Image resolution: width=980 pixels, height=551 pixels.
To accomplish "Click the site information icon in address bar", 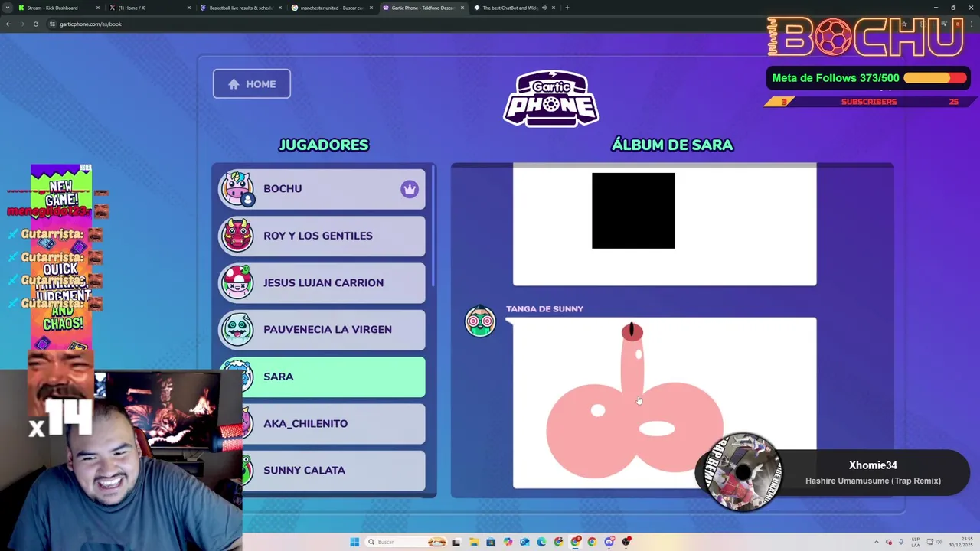I will 52,24.
